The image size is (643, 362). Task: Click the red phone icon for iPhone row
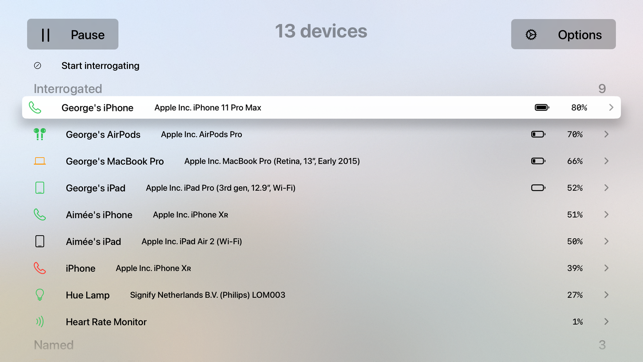point(40,268)
